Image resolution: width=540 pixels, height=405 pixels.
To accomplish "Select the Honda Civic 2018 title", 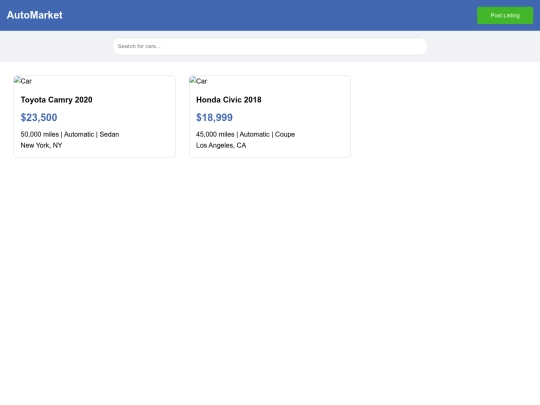I will (x=229, y=100).
